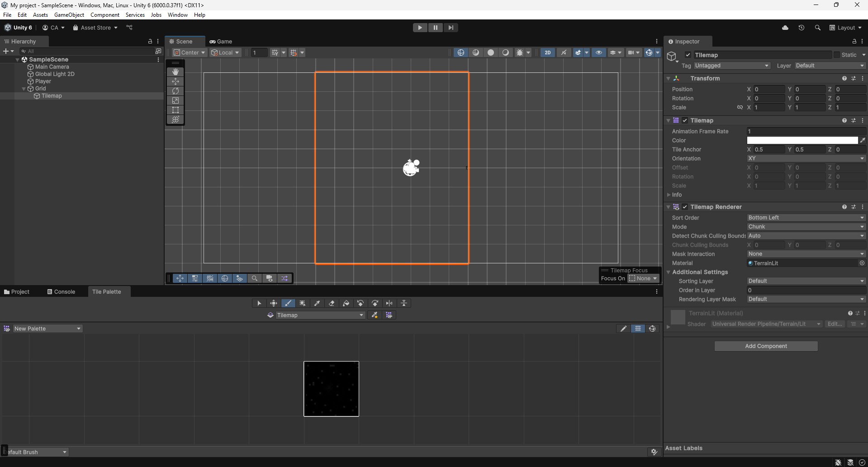Select the black tile in the palette

(331, 389)
